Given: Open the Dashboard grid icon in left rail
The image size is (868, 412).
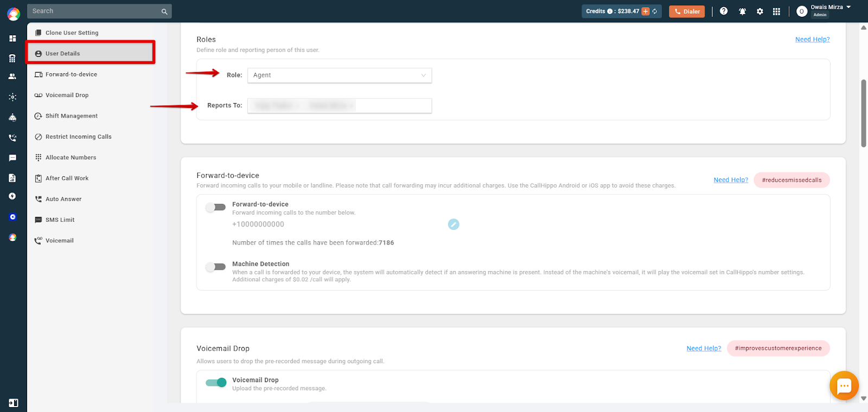Looking at the screenshot, I should coord(12,38).
